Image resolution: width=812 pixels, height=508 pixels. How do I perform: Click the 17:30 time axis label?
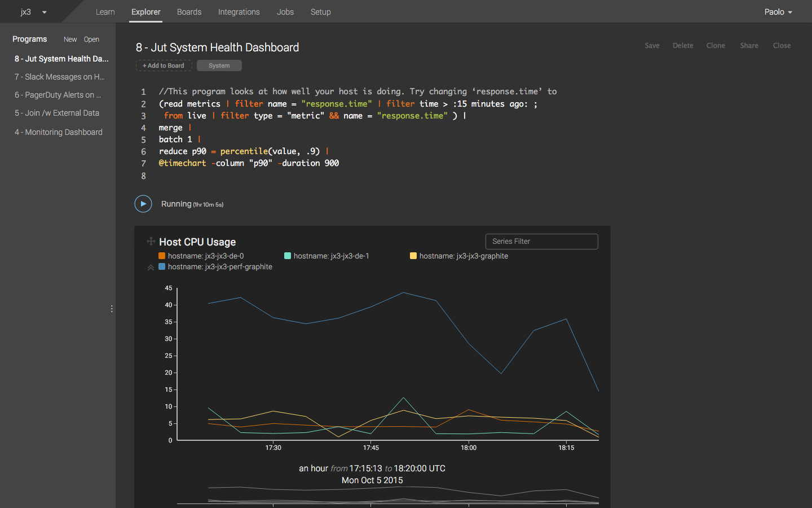[x=273, y=448]
